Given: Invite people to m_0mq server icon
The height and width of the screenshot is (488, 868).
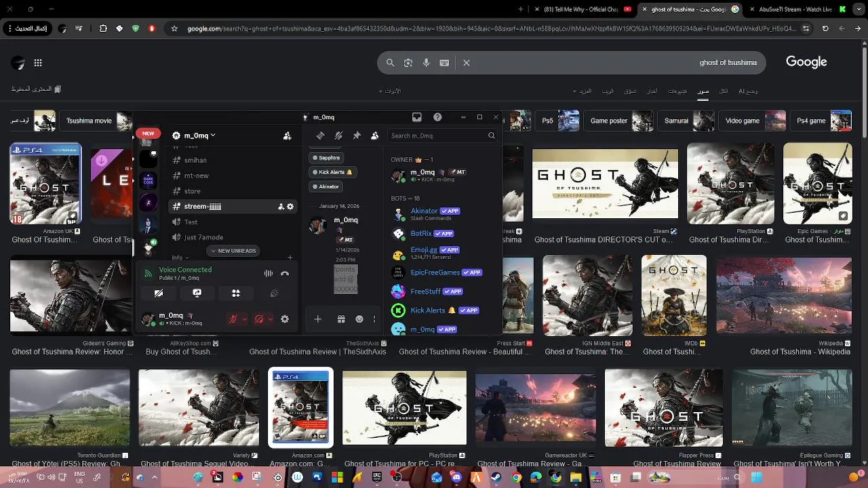Looking at the screenshot, I should (x=288, y=136).
